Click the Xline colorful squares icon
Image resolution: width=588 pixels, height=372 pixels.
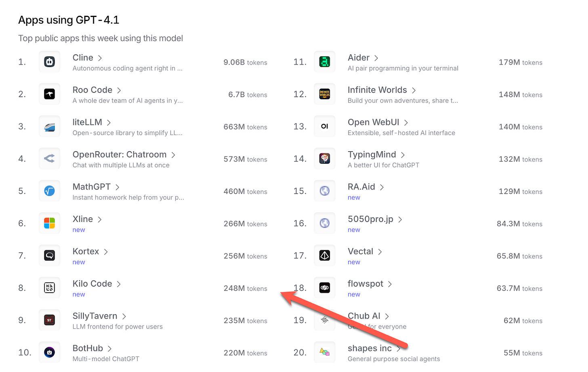(x=49, y=223)
